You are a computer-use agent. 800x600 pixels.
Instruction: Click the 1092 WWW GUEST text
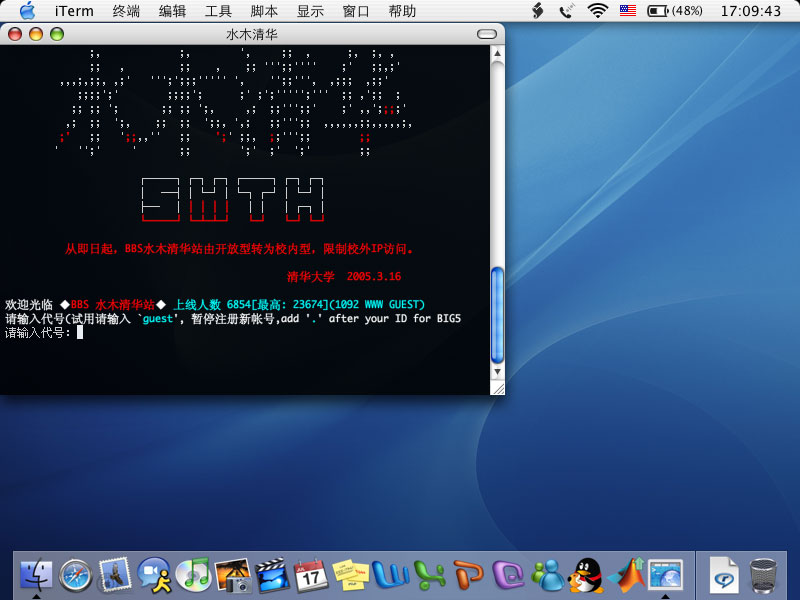coord(377,305)
